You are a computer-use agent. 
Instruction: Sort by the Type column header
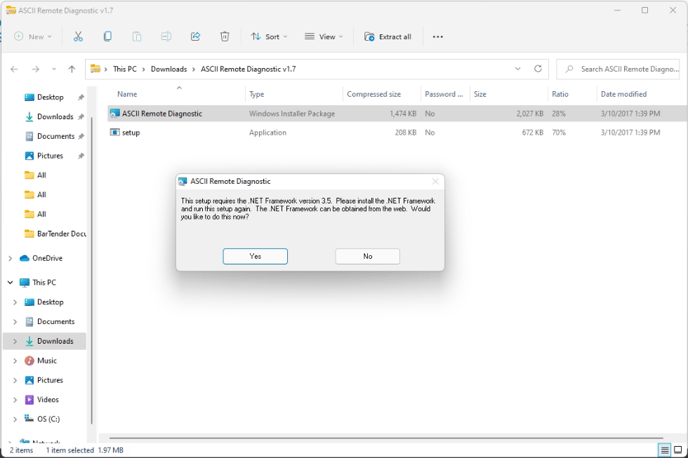tap(257, 94)
